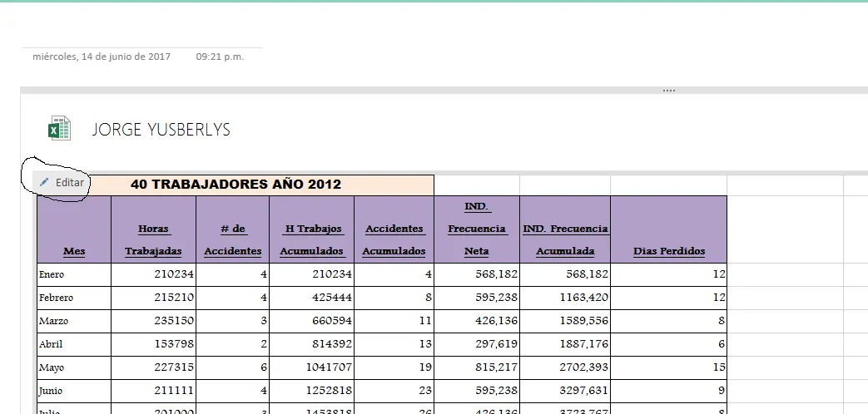Click the IND. Frecuencia Acumulada header
This screenshot has width=868, height=414.
(565, 229)
